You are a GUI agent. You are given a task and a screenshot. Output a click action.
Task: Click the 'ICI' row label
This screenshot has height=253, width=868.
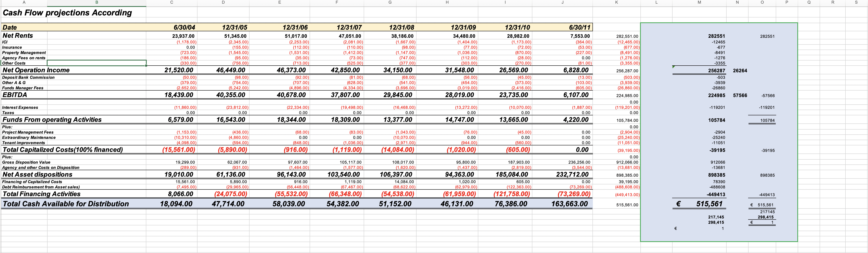coord(5,42)
